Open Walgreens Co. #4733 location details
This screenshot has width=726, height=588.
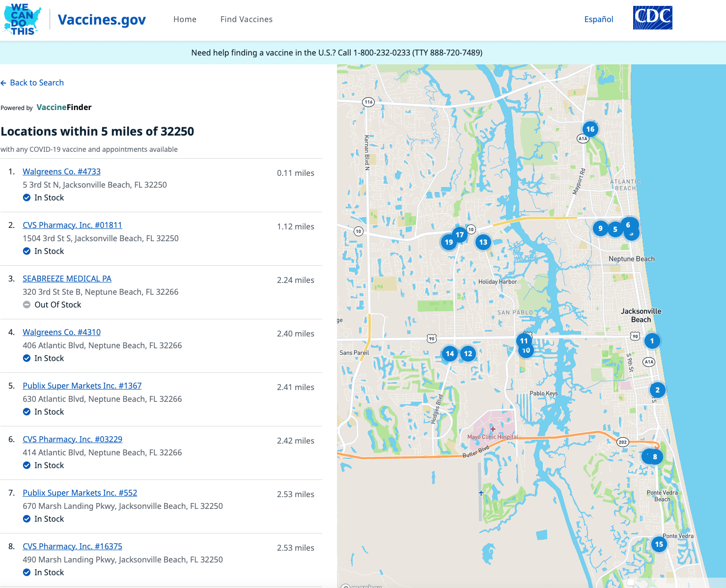point(61,171)
